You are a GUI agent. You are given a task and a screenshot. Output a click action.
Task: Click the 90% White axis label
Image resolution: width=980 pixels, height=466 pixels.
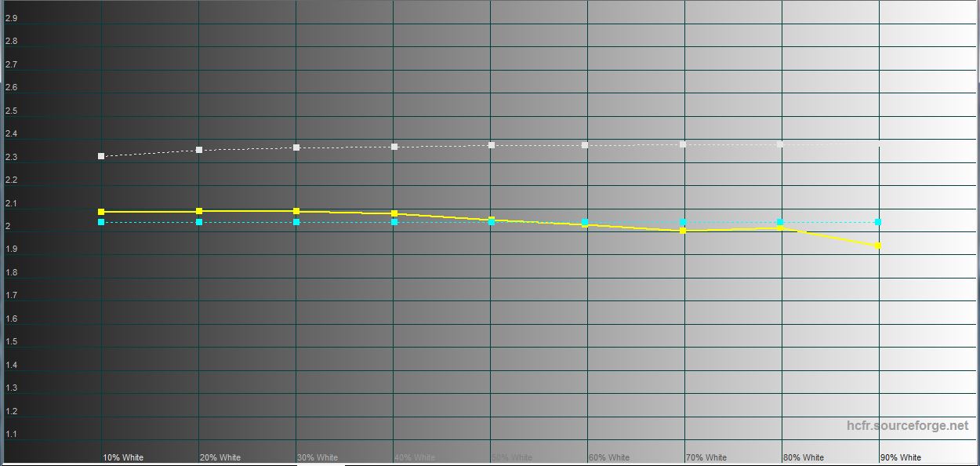coord(901,457)
